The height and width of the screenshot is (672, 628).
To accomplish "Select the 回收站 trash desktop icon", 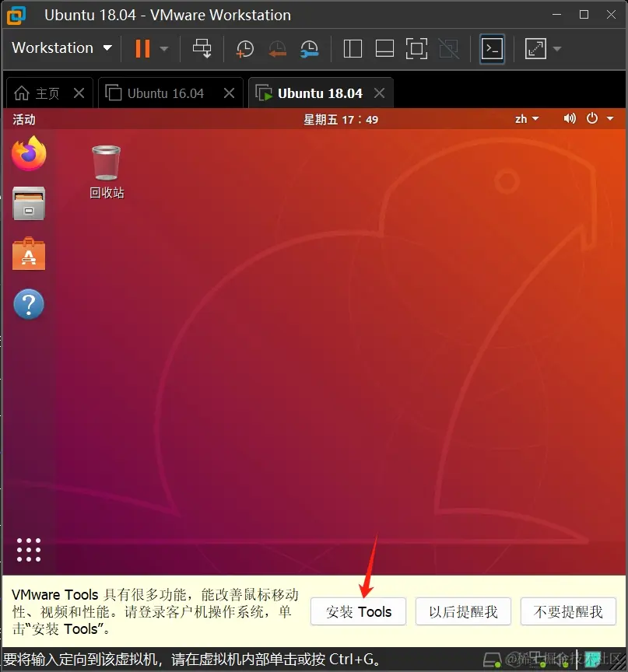I will (107, 172).
